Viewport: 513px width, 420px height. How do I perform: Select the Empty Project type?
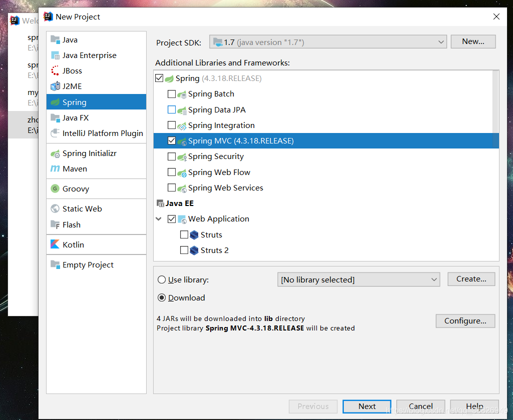96,264
